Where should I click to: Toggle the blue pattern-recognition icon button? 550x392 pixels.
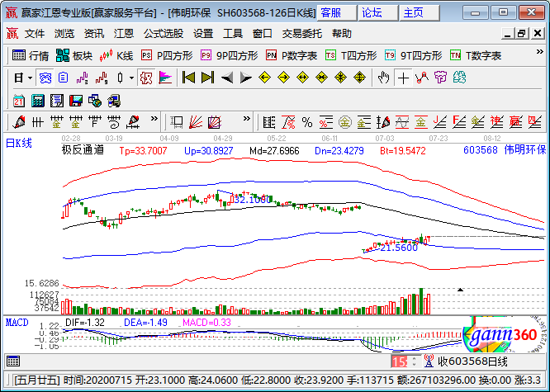pos(45,78)
